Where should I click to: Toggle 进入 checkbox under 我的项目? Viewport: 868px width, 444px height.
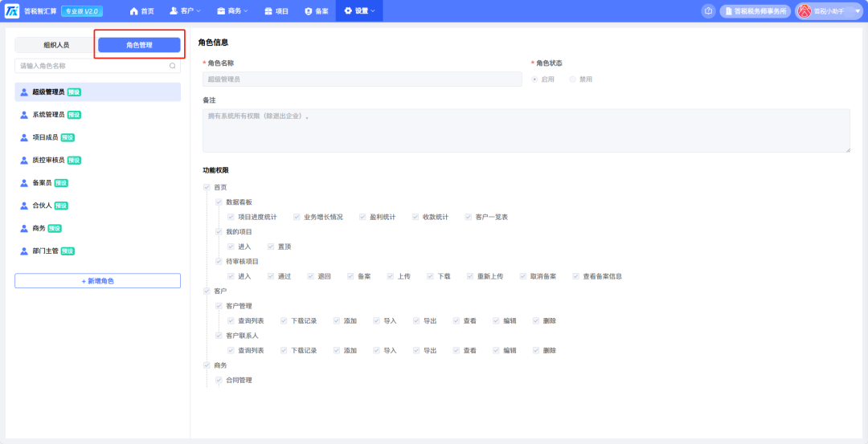click(231, 246)
